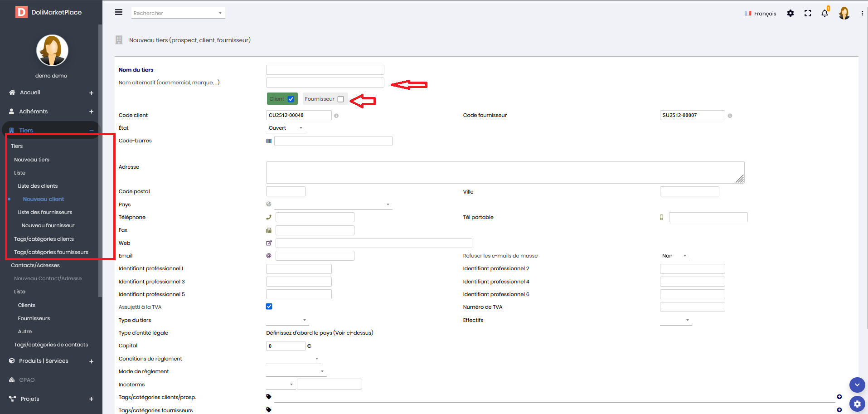Open the État dropdown showing Ouvert
This screenshot has height=414, width=868.
point(286,128)
